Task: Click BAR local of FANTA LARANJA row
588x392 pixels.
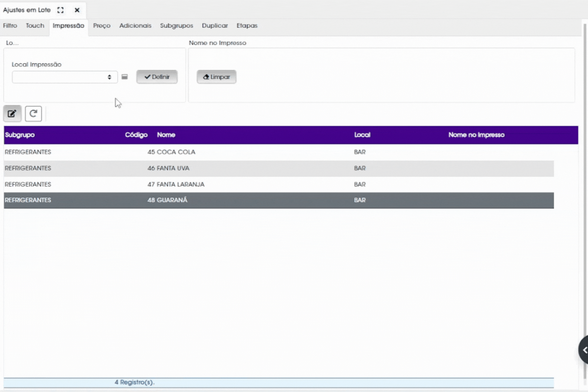Action: pos(360,184)
